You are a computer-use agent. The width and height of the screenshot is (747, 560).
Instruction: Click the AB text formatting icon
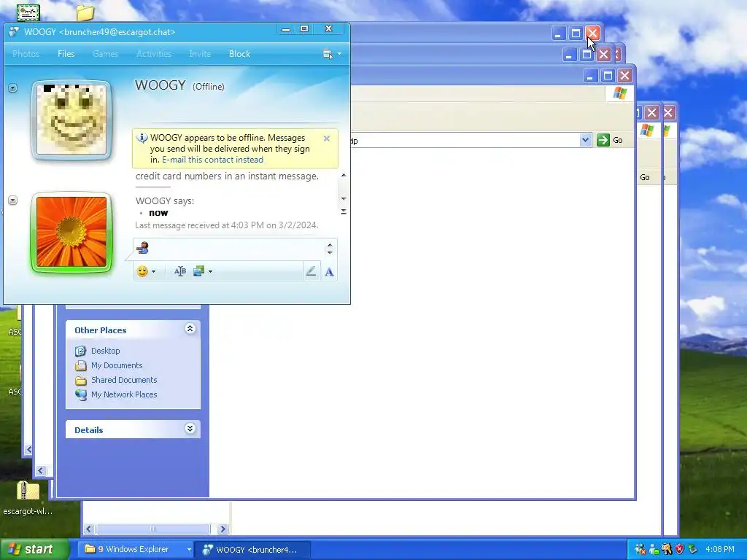179,271
